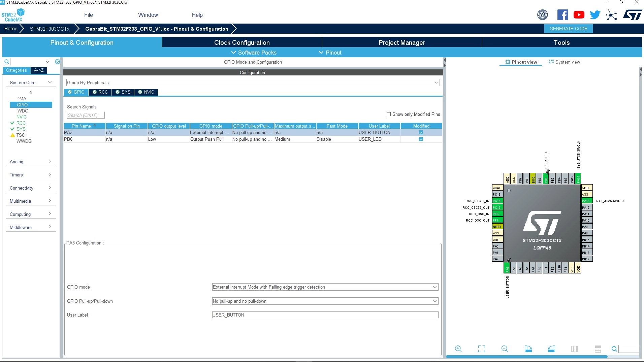Viewport: 644px width, 362px height.
Task: Rotate the chip clockwise with the rotate icon
Action: pos(528,349)
